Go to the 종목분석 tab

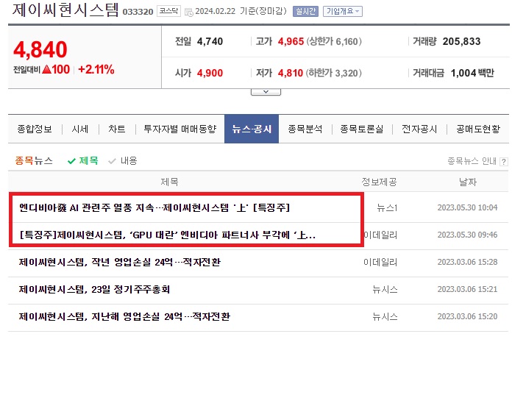[305, 129]
